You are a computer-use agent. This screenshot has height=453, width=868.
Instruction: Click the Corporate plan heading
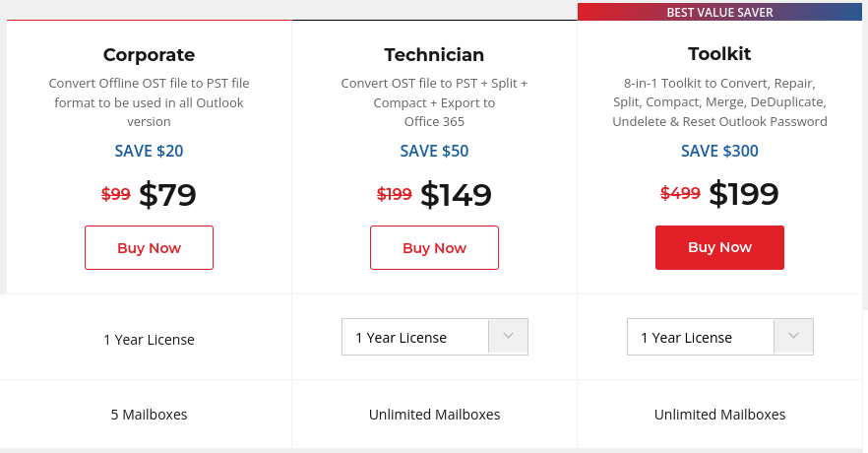pyautogui.click(x=149, y=55)
